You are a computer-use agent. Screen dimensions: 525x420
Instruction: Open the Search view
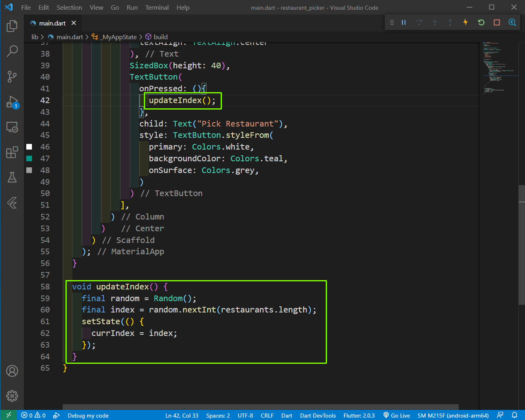pyautogui.click(x=12, y=51)
